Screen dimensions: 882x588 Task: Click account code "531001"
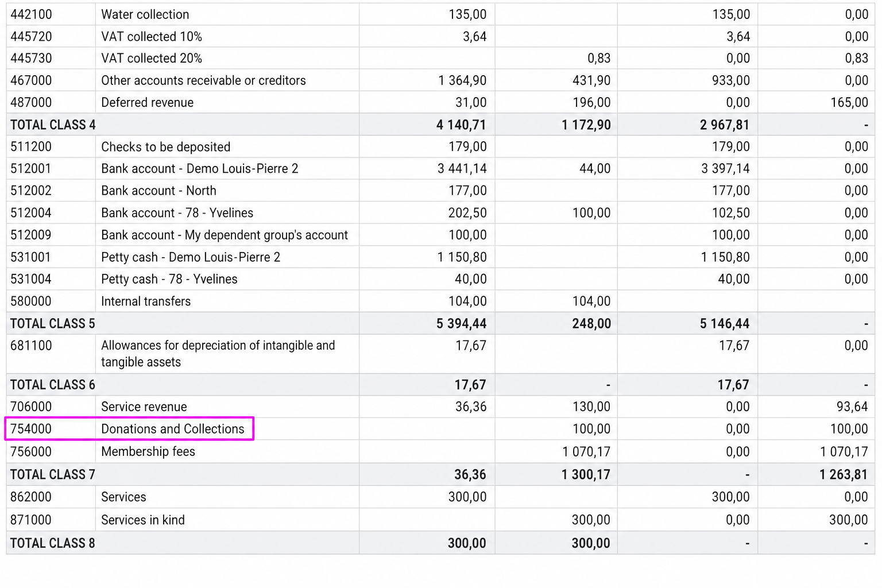coord(31,257)
